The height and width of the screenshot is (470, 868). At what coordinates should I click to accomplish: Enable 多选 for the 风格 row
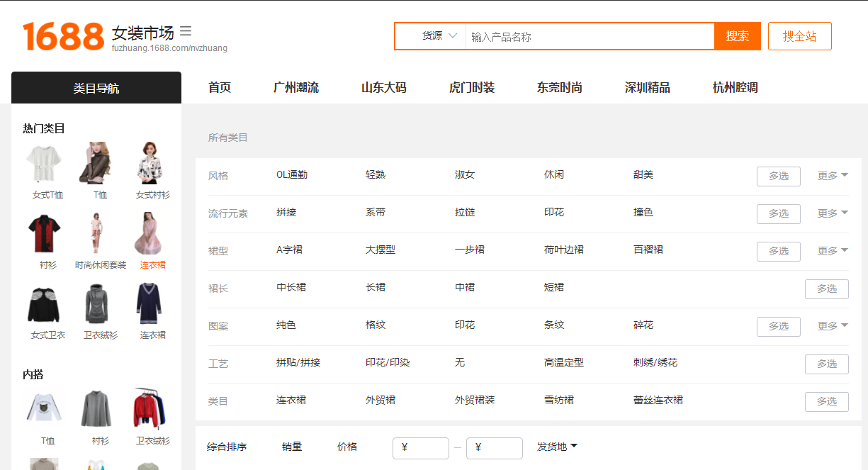(778, 176)
